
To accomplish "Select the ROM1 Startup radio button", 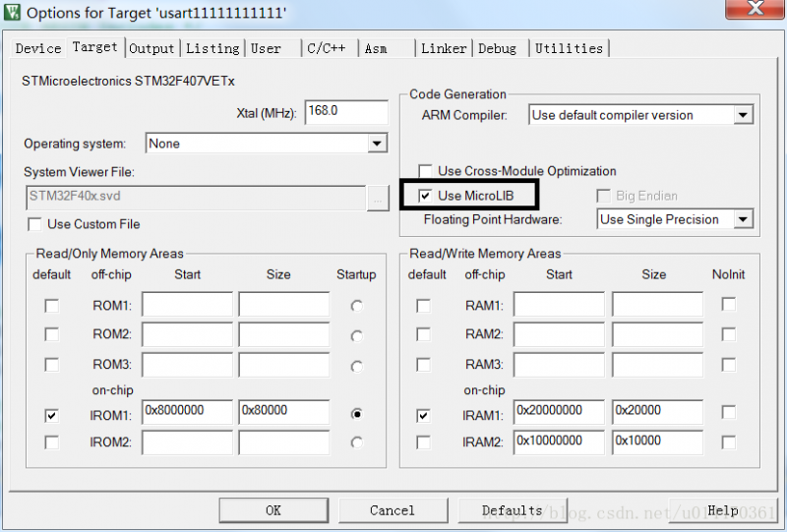I will point(357,306).
